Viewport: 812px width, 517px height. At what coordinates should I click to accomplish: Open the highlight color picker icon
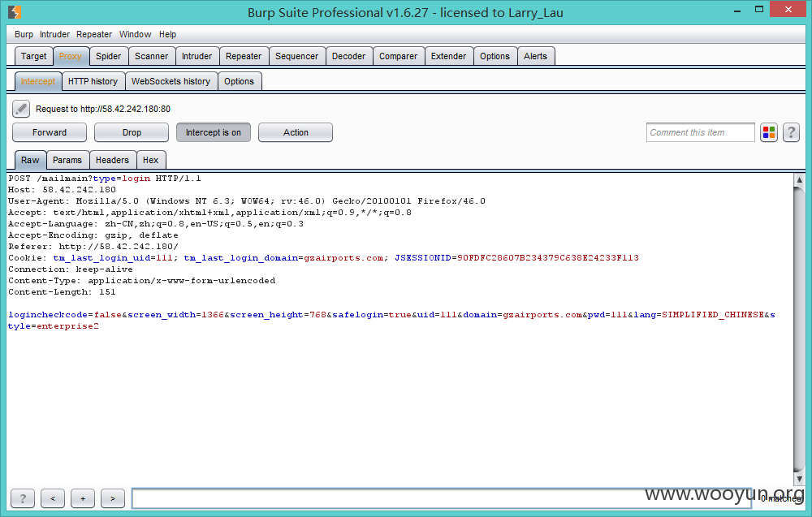[769, 132]
